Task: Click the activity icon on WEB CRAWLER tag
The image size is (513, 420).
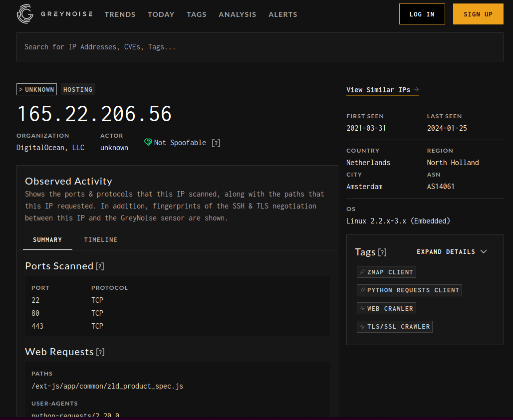Action: 363,308
